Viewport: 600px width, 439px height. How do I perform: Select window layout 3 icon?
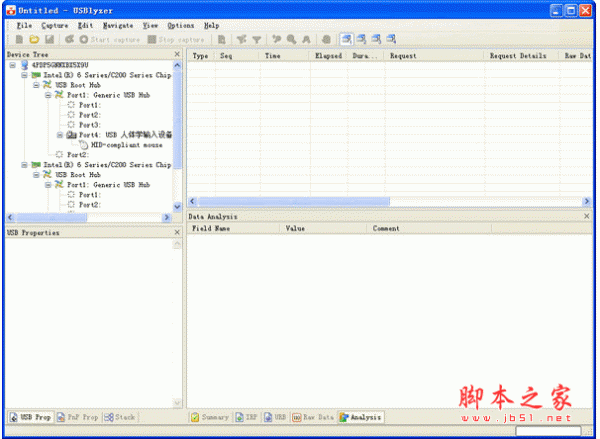tap(377, 39)
